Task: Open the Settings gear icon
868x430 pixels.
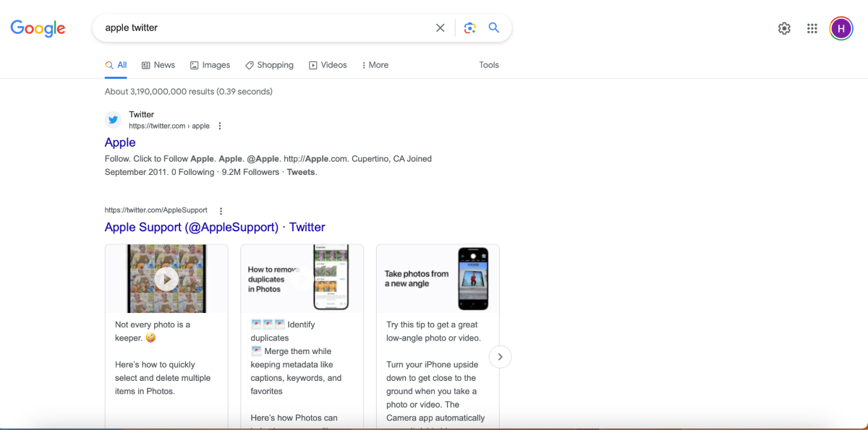Action: click(784, 28)
